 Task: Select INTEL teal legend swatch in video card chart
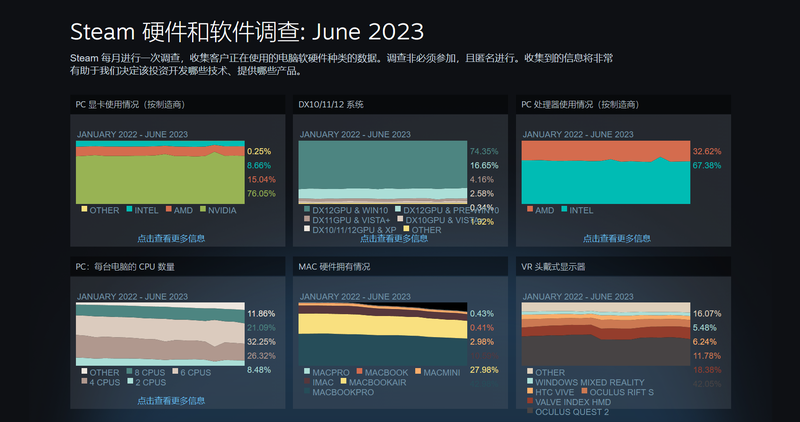(130, 209)
